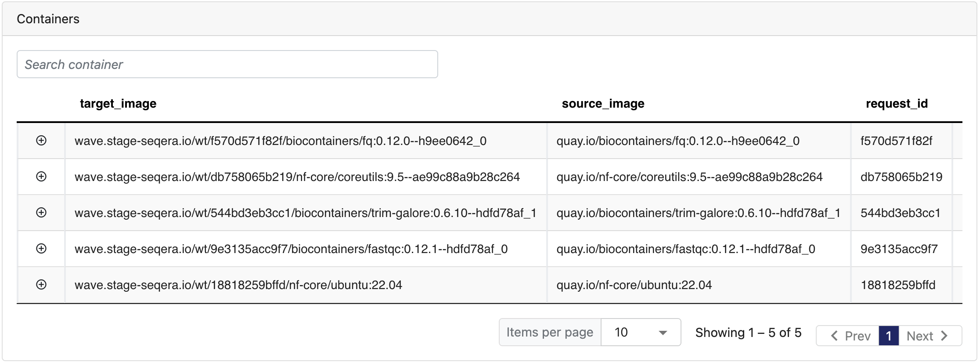This screenshot has height=362, width=980.
Task: Sort by source_image column header
Action: (603, 104)
